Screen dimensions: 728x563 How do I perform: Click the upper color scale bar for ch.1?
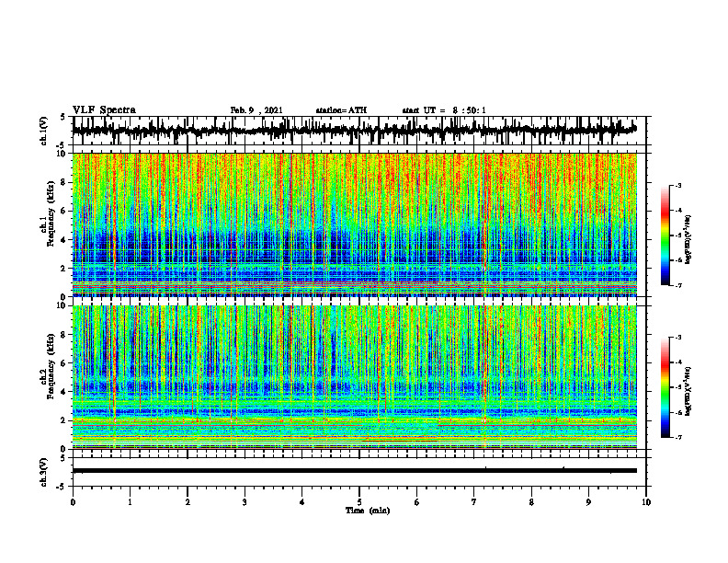[665, 236]
